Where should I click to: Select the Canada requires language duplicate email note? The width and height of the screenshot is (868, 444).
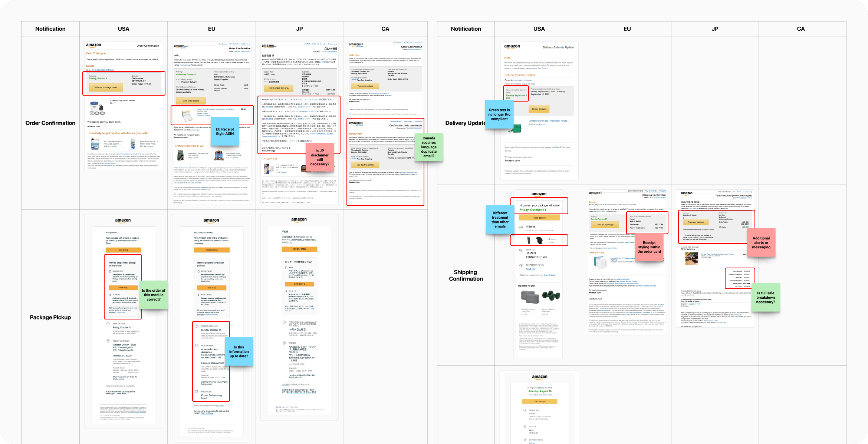coord(429,147)
